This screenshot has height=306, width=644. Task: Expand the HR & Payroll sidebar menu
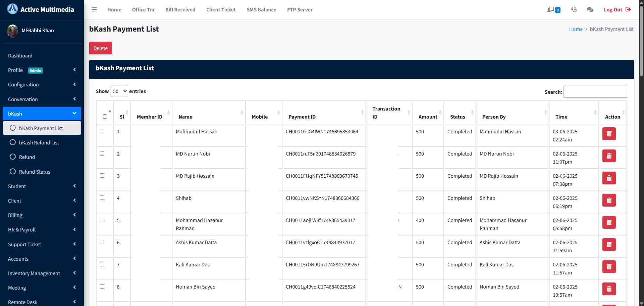42,230
